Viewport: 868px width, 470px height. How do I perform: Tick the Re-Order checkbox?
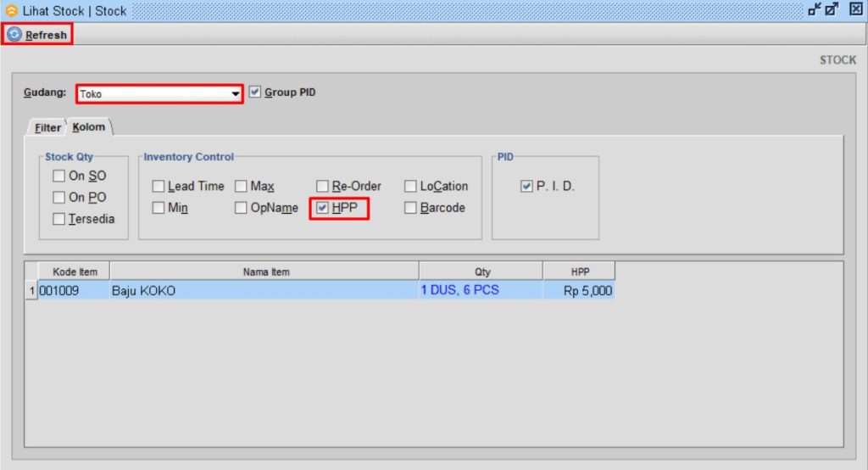(322, 187)
